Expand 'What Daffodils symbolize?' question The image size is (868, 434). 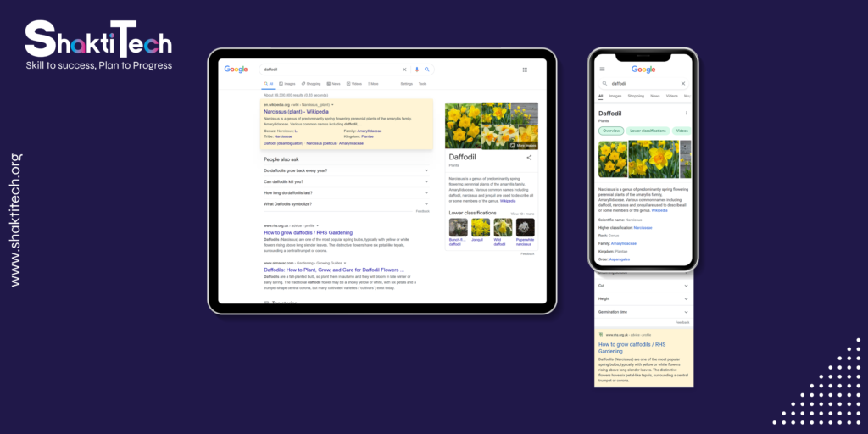coord(346,203)
